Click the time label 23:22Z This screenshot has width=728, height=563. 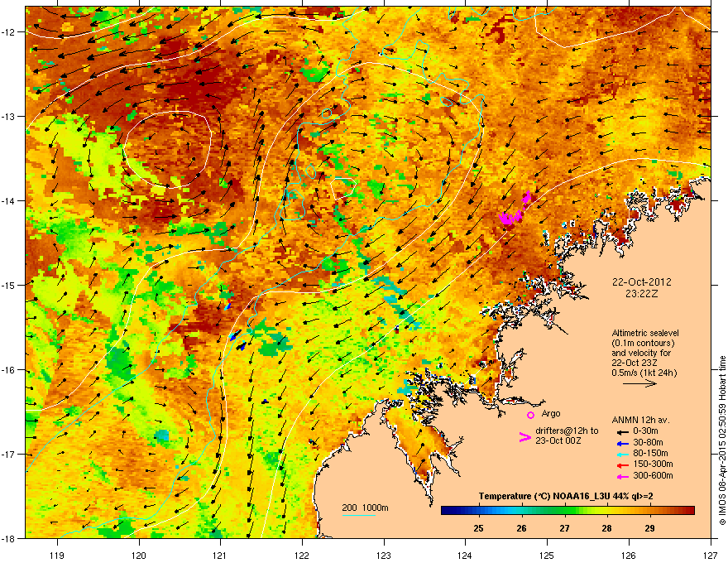pyautogui.click(x=642, y=294)
